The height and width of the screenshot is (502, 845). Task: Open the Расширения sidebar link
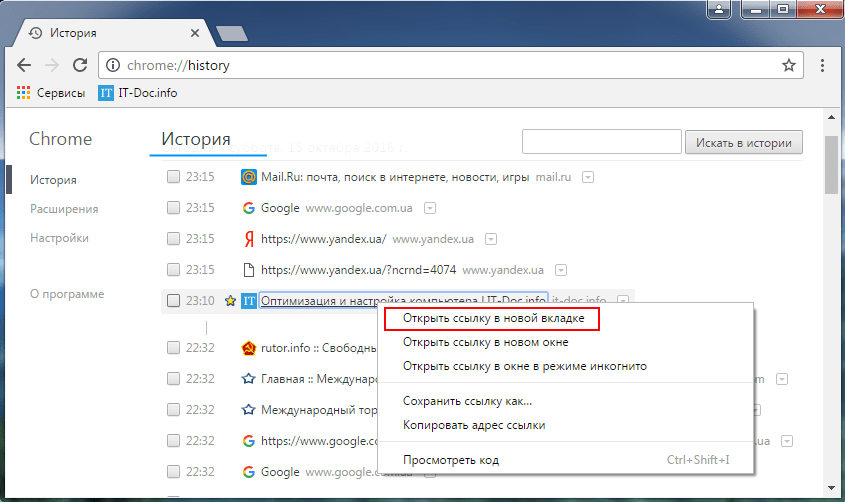point(64,209)
